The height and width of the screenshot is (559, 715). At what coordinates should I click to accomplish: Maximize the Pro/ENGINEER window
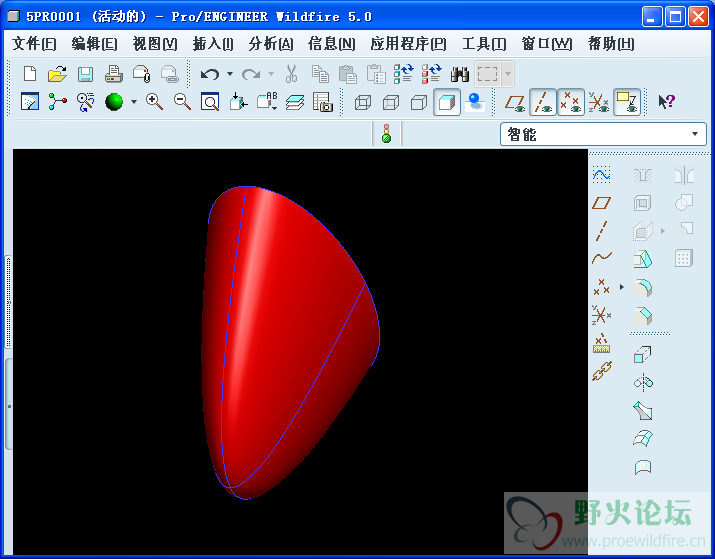(675, 17)
